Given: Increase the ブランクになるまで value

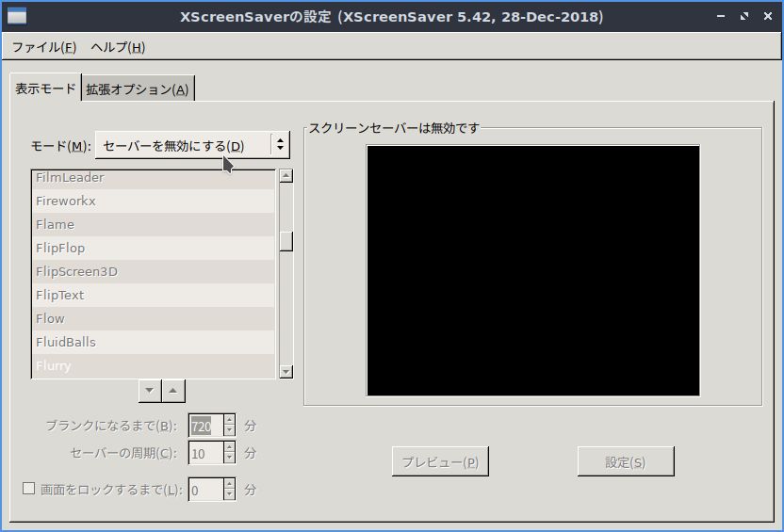Looking at the screenshot, I should tap(230, 420).
